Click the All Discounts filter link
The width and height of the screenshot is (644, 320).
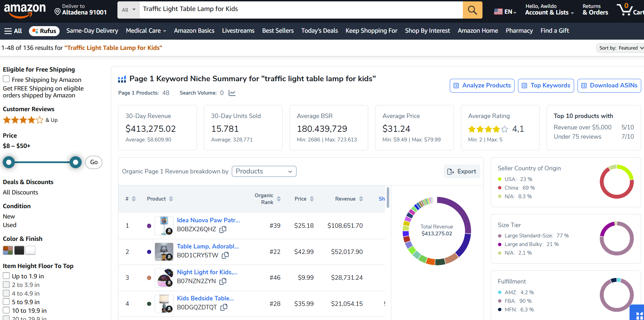21,192
